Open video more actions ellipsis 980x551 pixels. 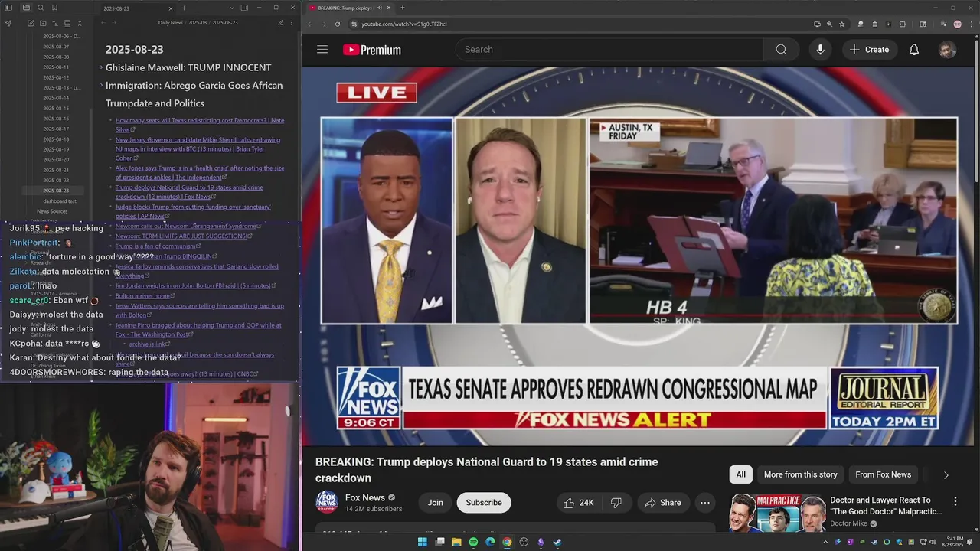705,503
